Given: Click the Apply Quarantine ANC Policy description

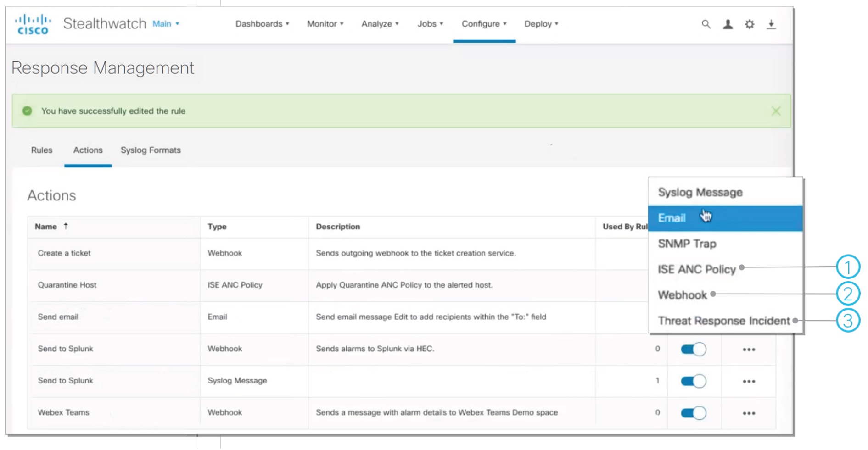Looking at the screenshot, I should [x=404, y=285].
